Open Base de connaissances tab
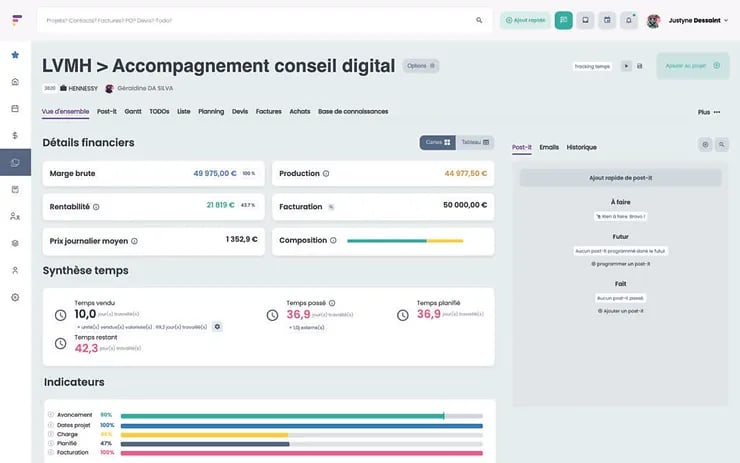 (353, 112)
